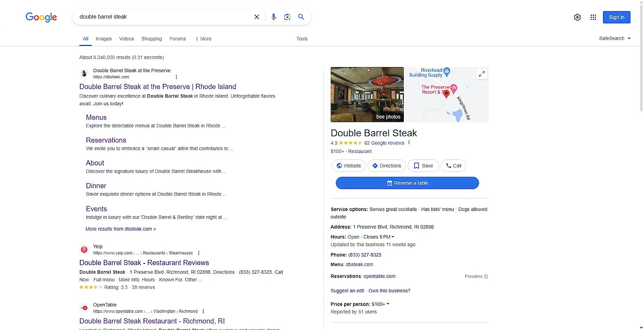The image size is (644, 330).
Task: Click Reserve a table button
Action: coord(407,183)
